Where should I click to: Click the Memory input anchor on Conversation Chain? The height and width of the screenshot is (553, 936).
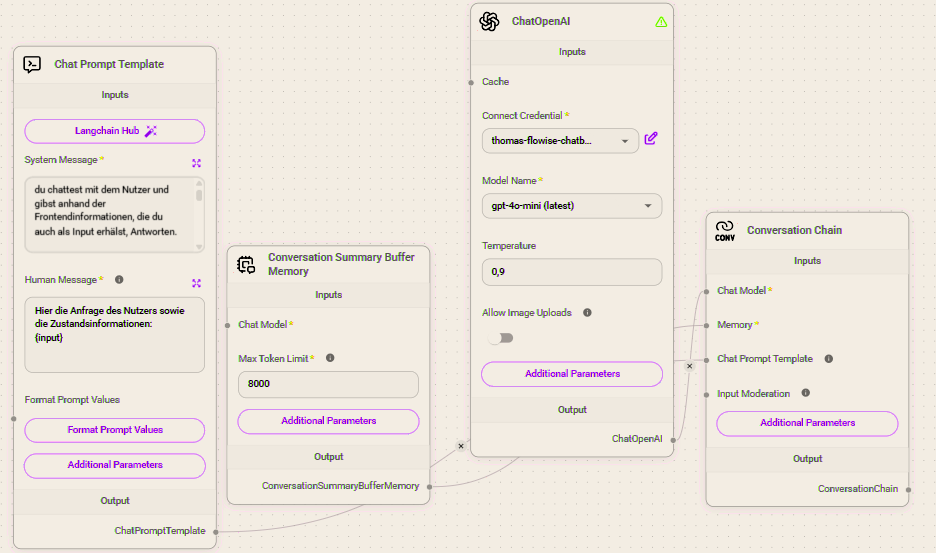(706, 325)
